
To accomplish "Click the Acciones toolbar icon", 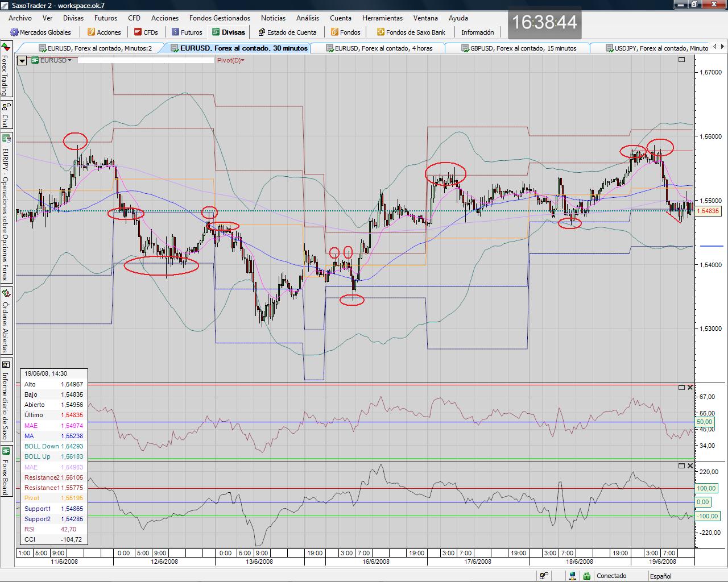I will [x=92, y=32].
